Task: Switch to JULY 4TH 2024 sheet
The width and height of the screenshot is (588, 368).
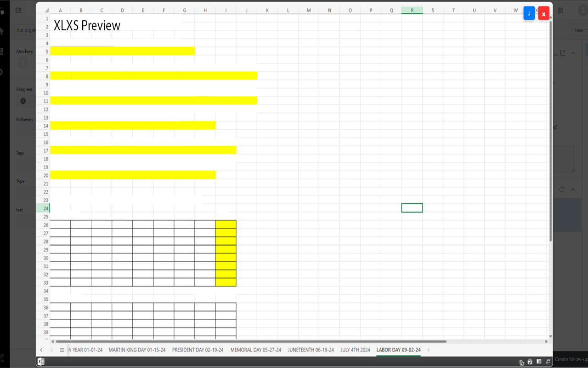Action: click(355, 350)
